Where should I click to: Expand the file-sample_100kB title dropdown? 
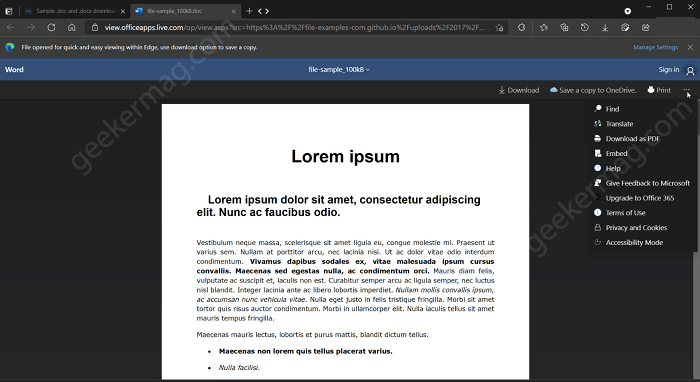(x=339, y=70)
